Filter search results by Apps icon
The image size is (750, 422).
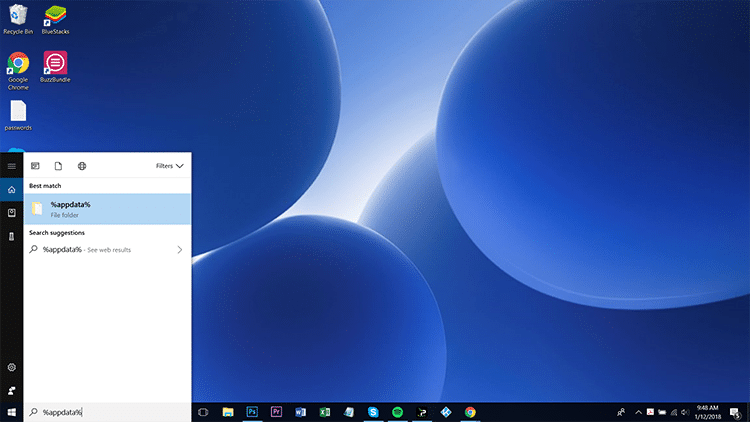(x=35, y=166)
